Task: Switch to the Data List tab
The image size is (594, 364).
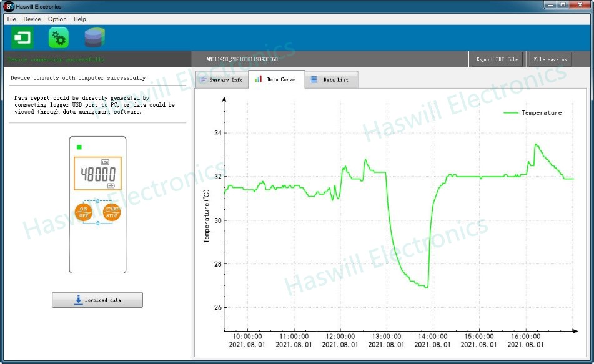Action: tap(331, 79)
